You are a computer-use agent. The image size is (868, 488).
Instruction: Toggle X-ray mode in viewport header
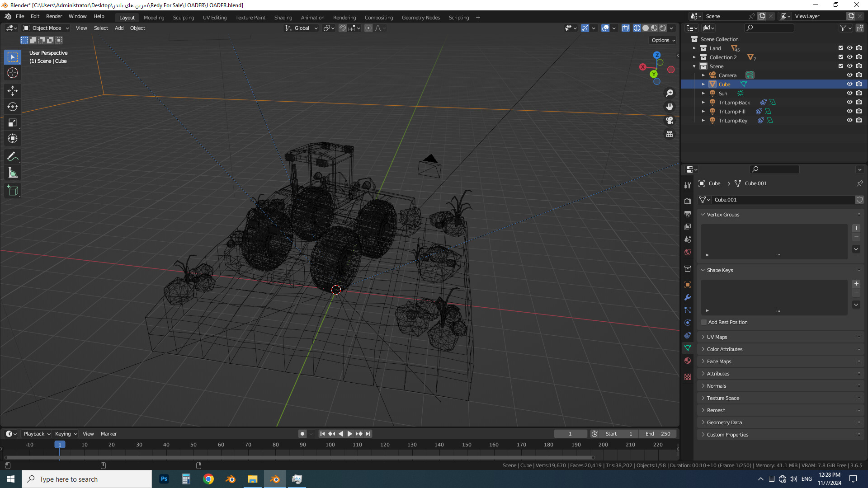tap(626, 28)
